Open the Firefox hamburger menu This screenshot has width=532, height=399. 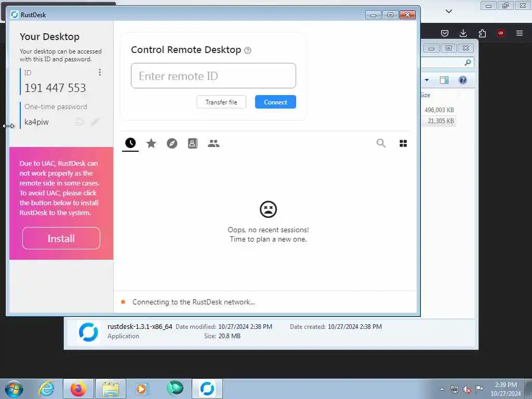click(520, 33)
